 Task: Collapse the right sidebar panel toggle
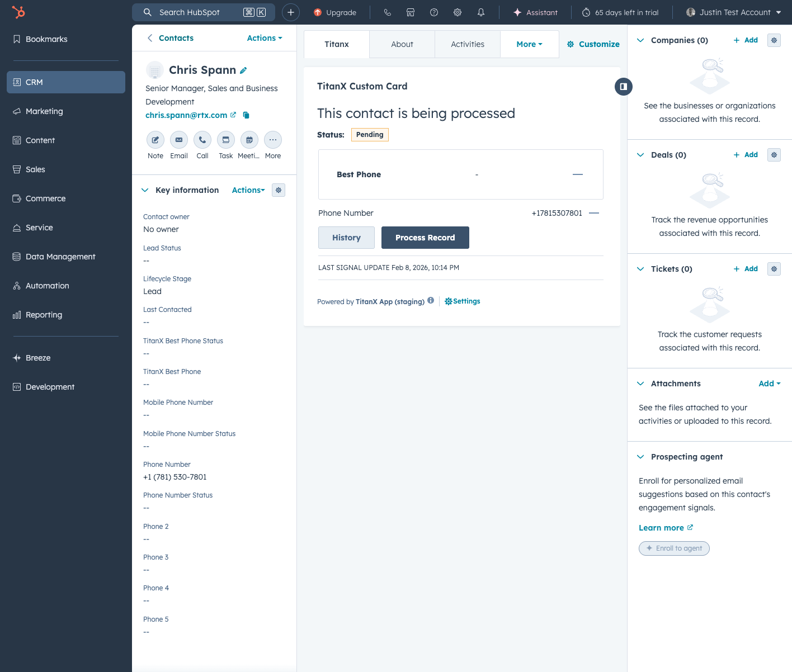pyautogui.click(x=624, y=87)
